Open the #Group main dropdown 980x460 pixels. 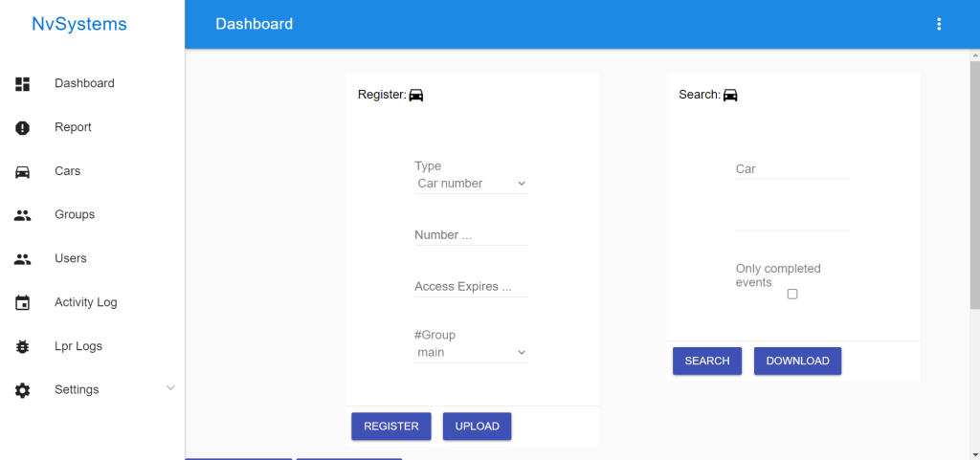point(471,353)
